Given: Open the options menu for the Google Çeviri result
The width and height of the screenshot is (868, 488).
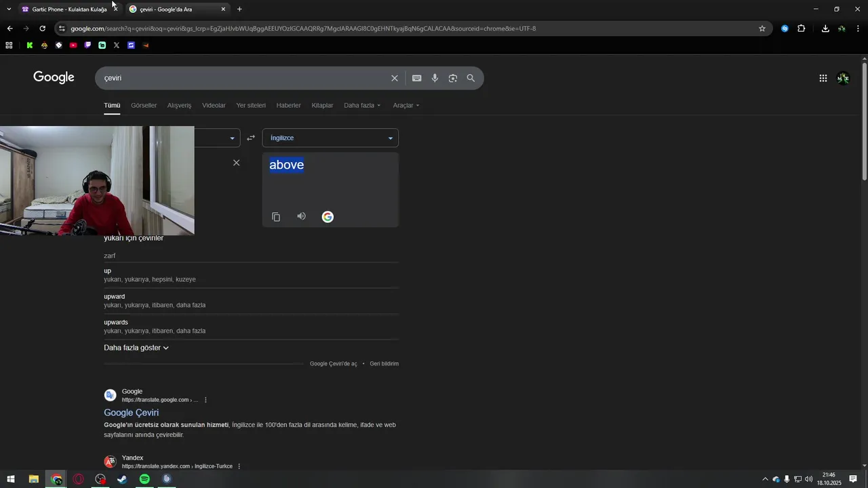Looking at the screenshot, I should (205, 400).
